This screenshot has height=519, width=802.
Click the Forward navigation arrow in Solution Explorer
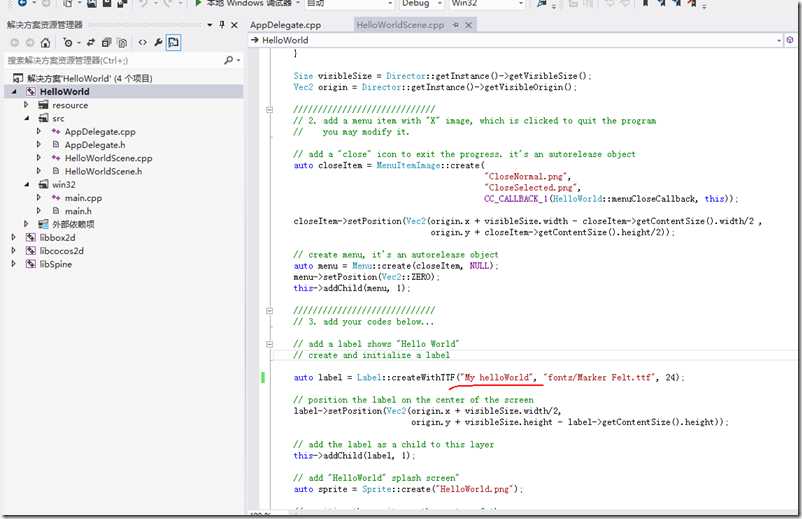[x=30, y=42]
